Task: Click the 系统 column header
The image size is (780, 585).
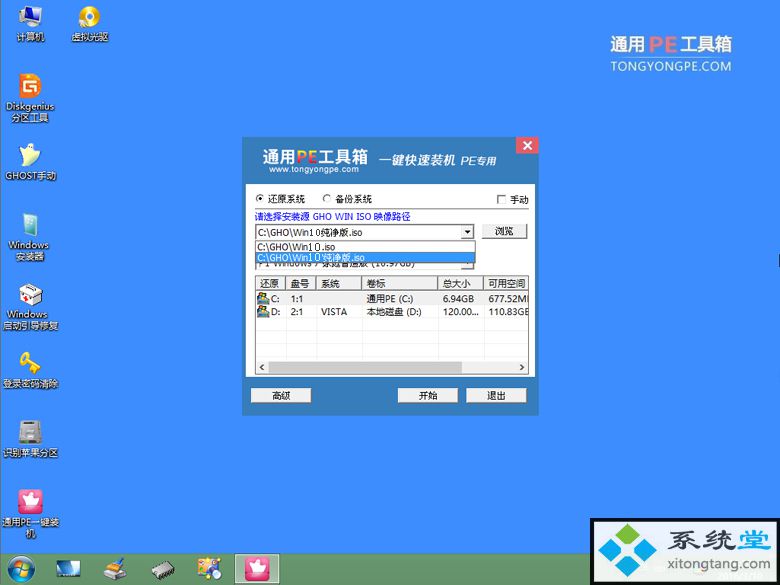Action: (339, 284)
